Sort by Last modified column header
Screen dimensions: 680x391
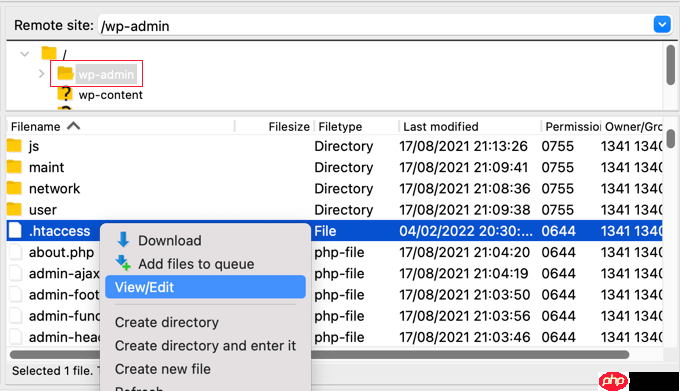(441, 127)
